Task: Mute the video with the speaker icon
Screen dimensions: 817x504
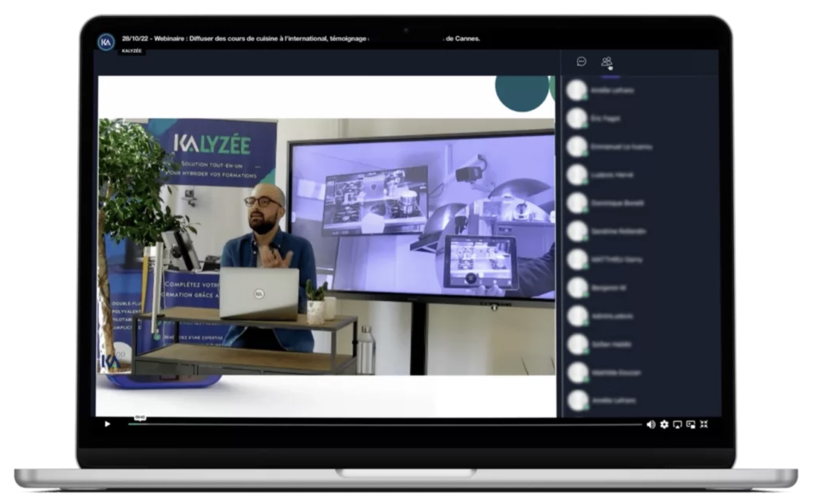Action: 651,425
